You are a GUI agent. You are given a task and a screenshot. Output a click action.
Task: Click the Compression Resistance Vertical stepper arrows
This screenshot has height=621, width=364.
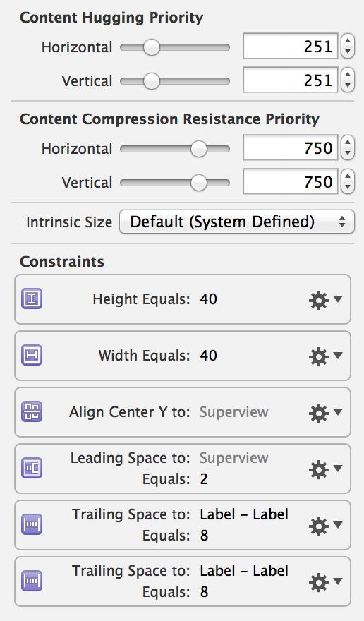click(x=347, y=182)
